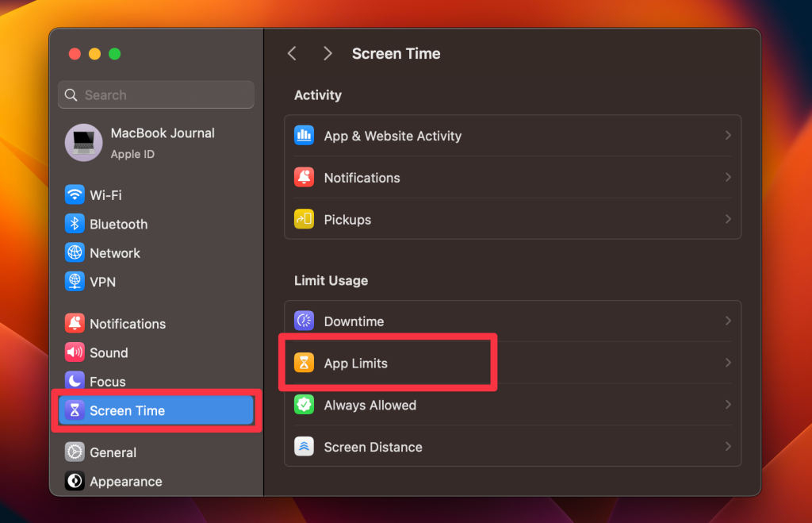This screenshot has height=523, width=812.
Task: Click the Bluetooth sidebar icon
Action: [75, 224]
